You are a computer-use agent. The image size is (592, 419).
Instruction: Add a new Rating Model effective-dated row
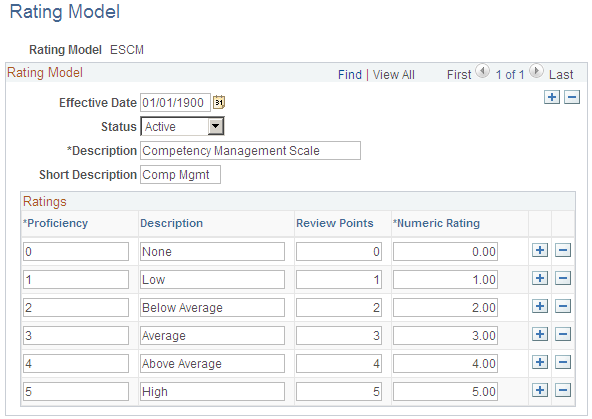pos(552,97)
